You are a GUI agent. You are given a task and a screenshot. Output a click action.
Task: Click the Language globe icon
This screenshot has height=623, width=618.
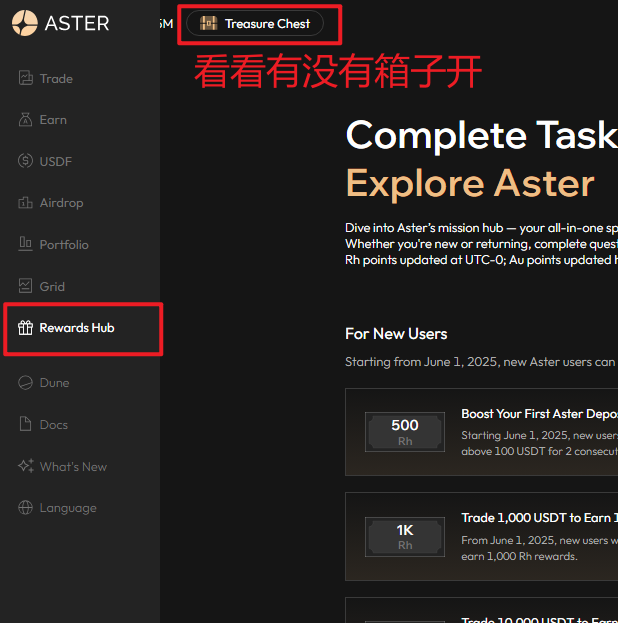25,507
